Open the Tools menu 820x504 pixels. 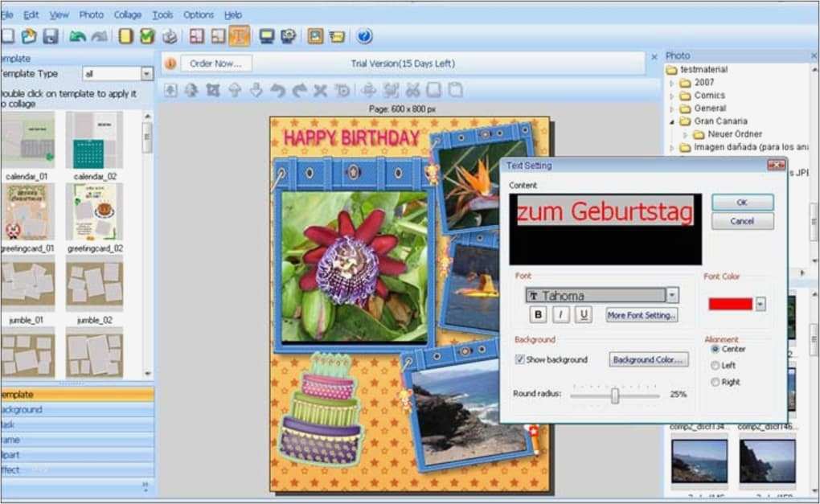point(162,14)
